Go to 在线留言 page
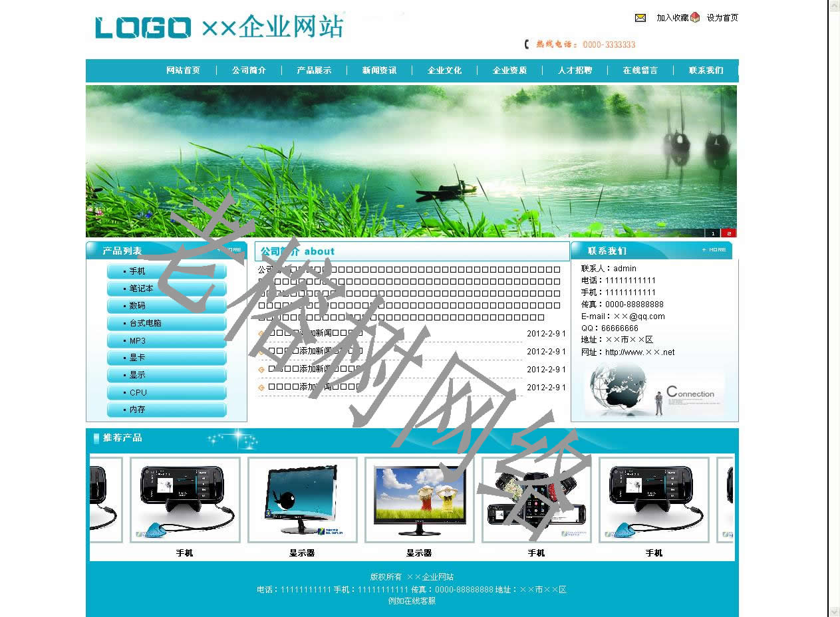The width and height of the screenshot is (840, 617). [640, 70]
